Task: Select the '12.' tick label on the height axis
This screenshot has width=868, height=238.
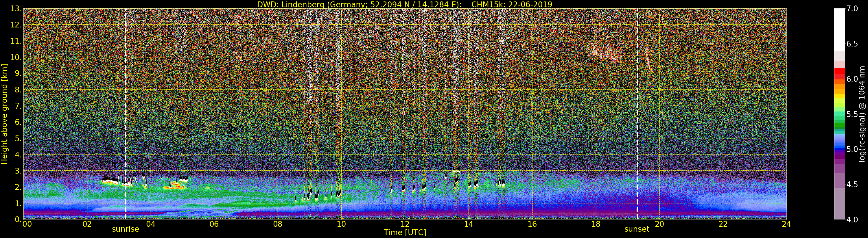Action: click(x=16, y=25)
